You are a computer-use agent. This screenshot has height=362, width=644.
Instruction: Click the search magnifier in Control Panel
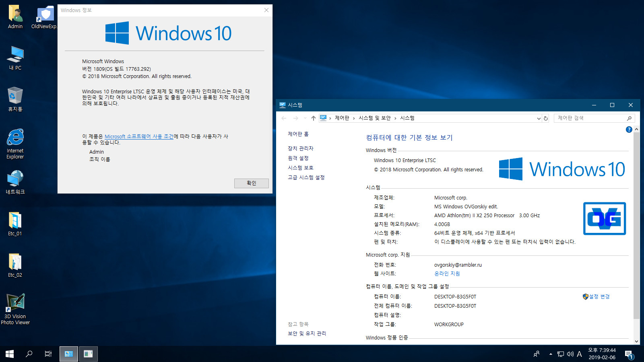point(630,118)
